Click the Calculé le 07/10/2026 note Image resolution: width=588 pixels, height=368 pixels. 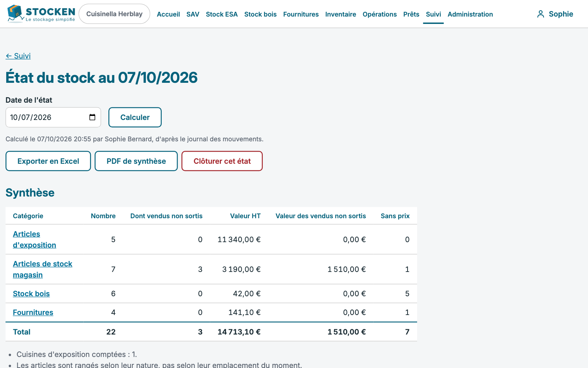tap(135, 139)
